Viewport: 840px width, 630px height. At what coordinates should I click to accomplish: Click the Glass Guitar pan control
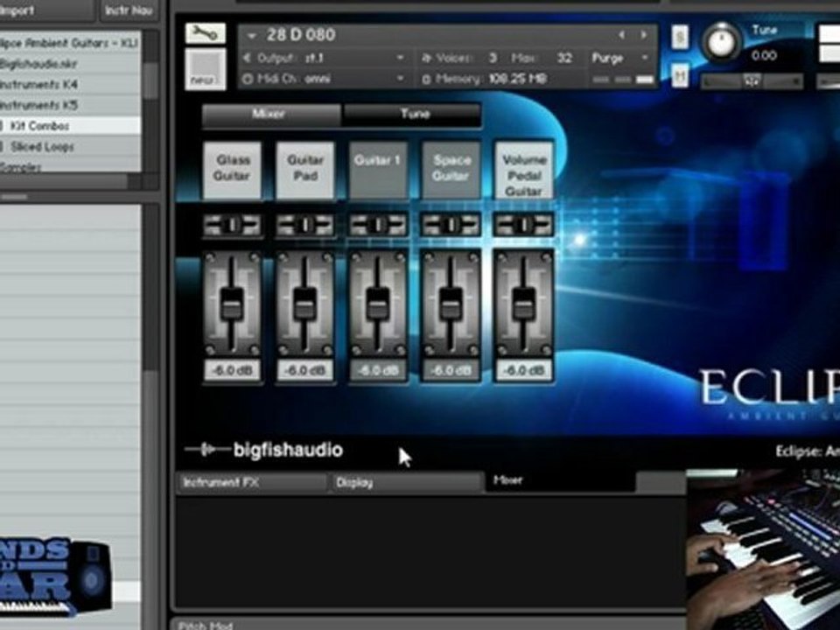pyautogui.click(x=233, y=225)
